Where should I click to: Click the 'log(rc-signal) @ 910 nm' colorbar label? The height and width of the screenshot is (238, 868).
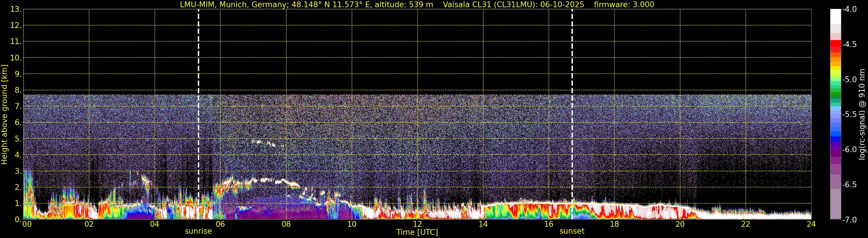[862, 115]
